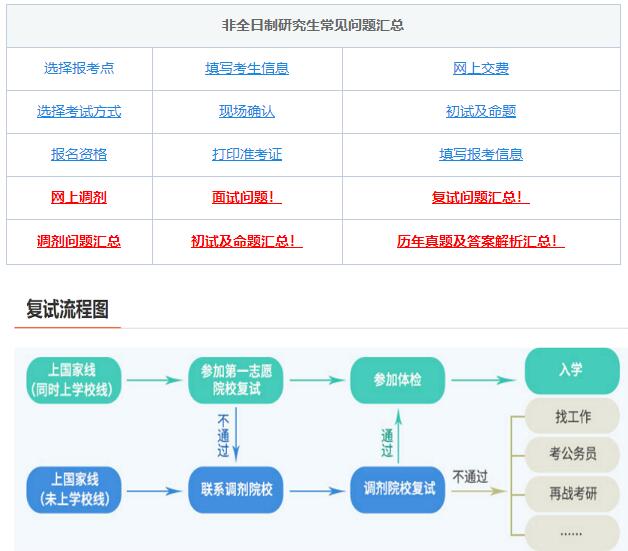Open the 填写报考信息 link

481,154
